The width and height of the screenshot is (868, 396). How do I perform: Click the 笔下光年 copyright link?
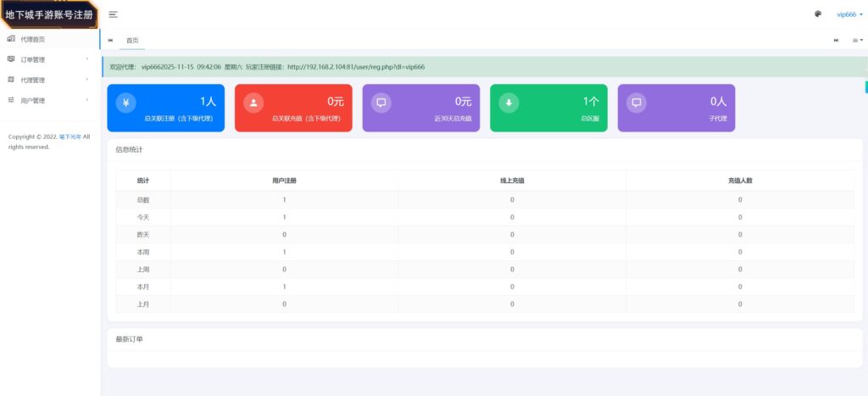click(70, 137)
